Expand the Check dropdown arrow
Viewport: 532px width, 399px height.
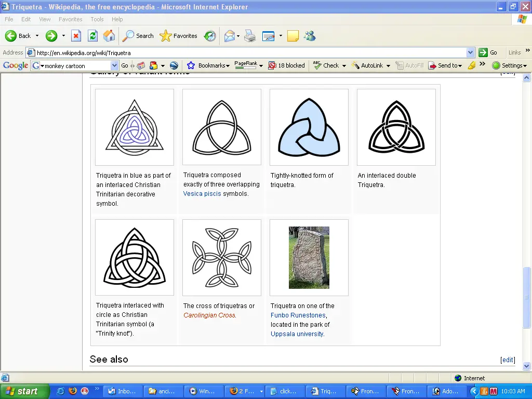click(344, 65)
